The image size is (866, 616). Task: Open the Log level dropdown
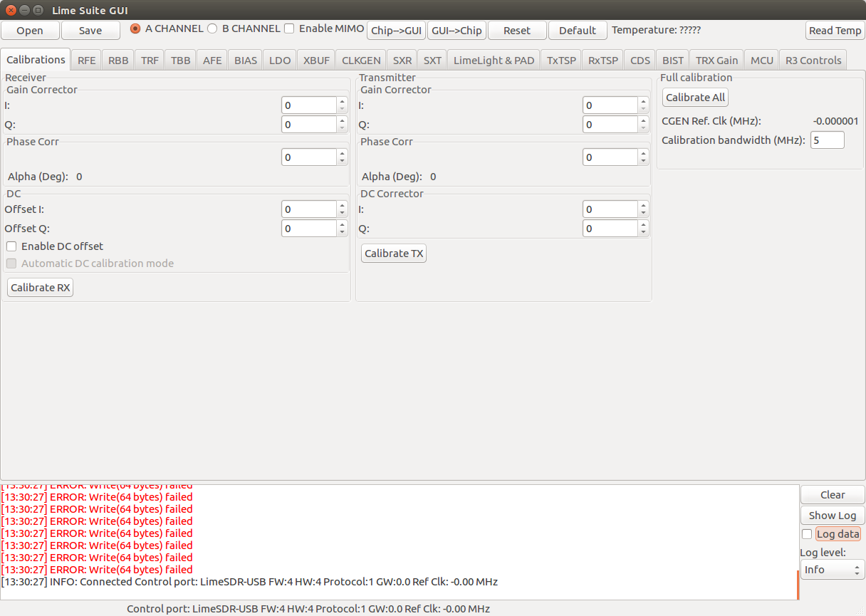(x=833, y=570)
